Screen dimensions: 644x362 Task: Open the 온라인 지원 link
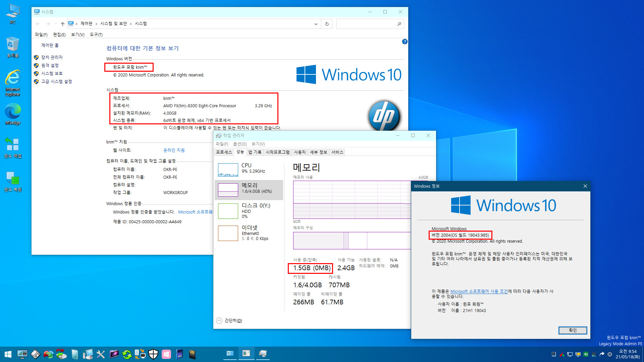[174, 150]
